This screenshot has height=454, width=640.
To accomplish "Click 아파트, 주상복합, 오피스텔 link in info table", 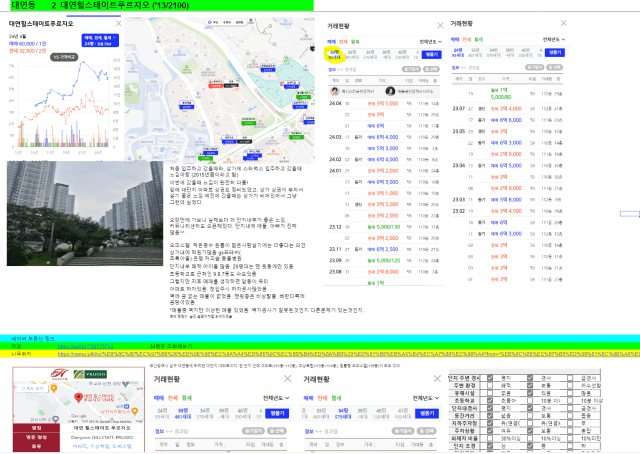I will tap(102, 446).
